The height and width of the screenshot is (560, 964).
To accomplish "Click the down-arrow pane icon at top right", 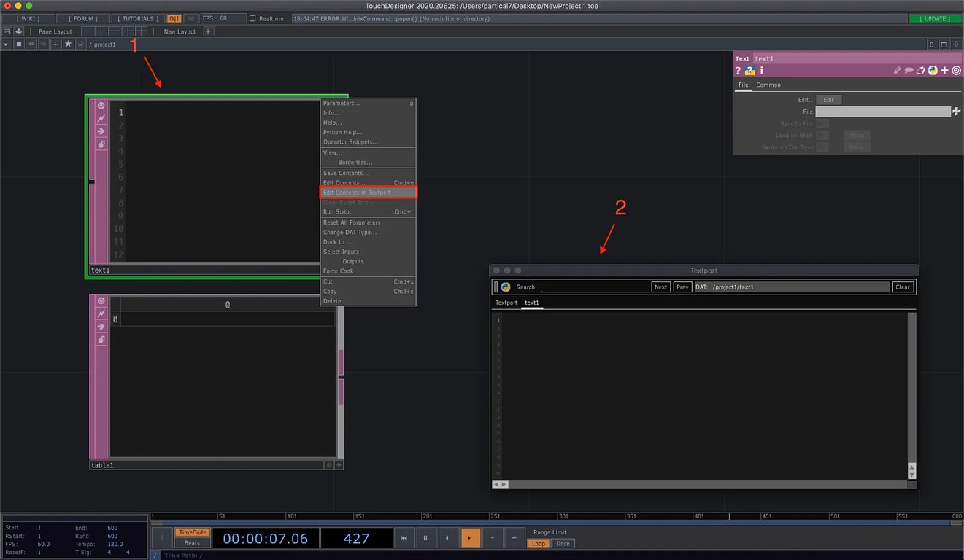I will tap(956, 44).
